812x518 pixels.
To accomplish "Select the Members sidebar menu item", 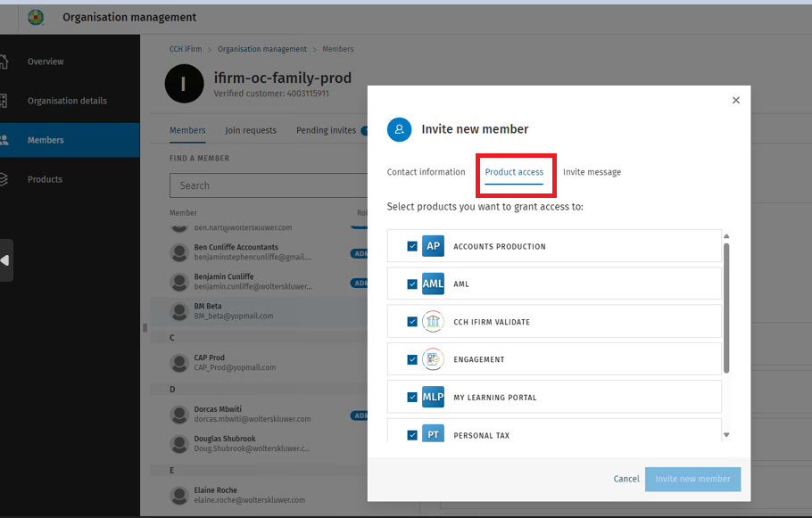I will pyautogui.click(x=70, y=140).
